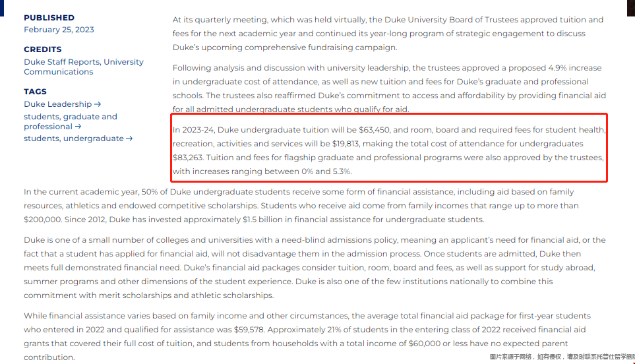Click the arrow beside 'students, undergraduate'
The image size is (635, 364).
pos(129,138)
